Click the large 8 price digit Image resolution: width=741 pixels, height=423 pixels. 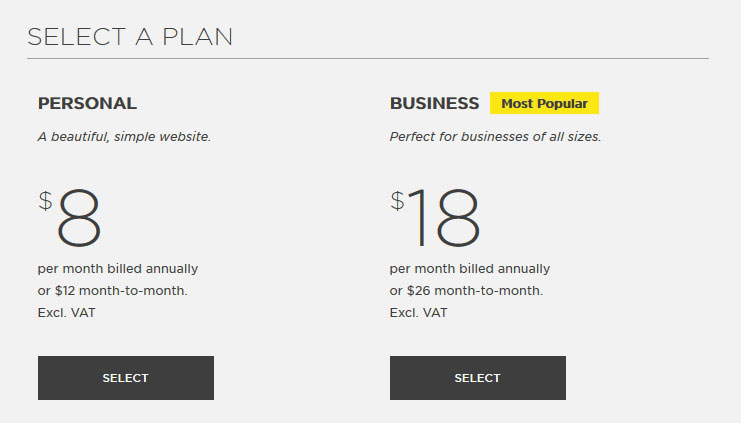coord(79,217)
